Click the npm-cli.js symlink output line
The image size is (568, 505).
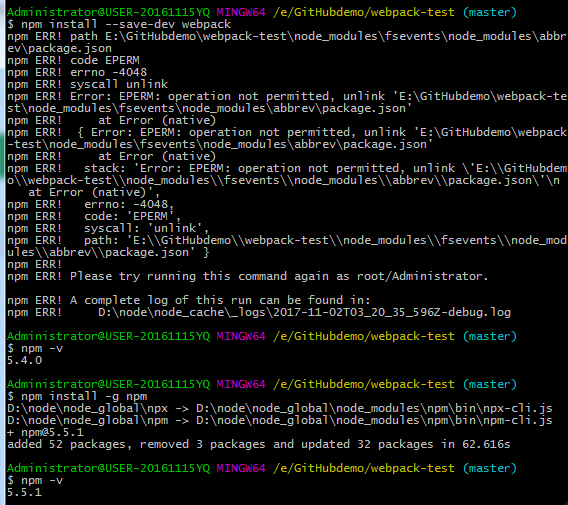280,420
